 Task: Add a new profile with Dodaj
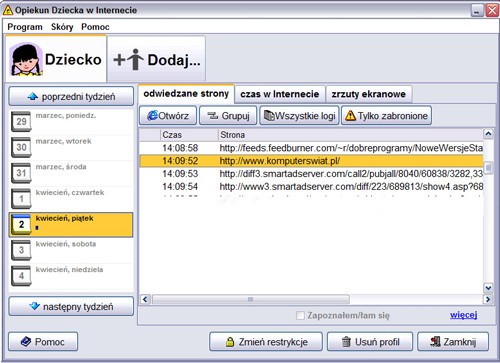click(x=156, y=60)
